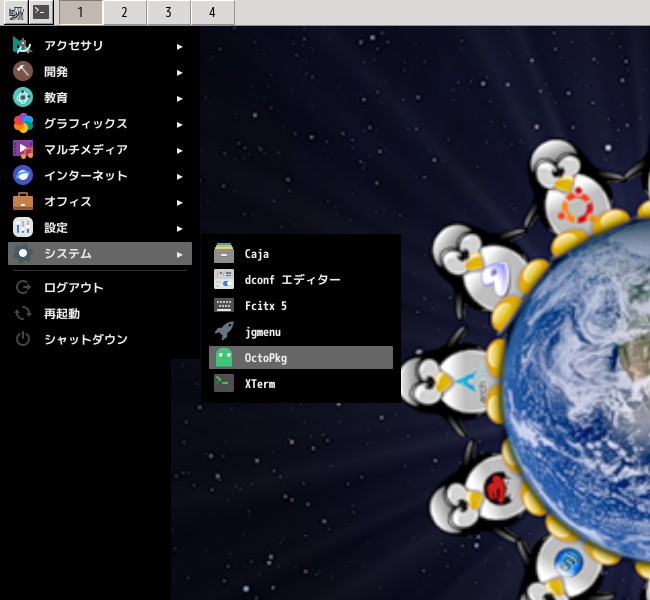Switch to workspace 2
The width and height of the screenshot is (650, 600).
[x=124, y=12]
